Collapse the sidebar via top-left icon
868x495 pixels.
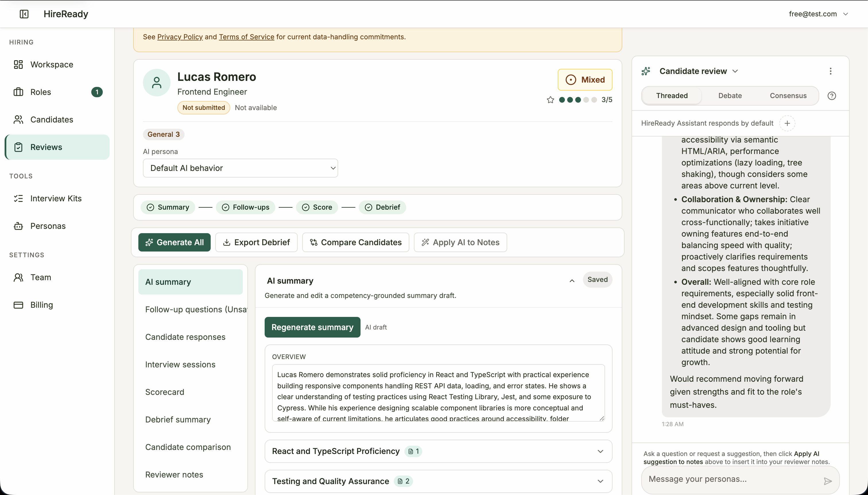point(24,14)
